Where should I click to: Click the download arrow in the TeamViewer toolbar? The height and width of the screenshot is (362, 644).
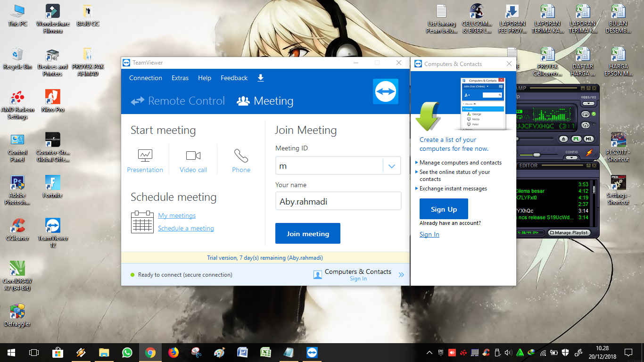point(261,78)
